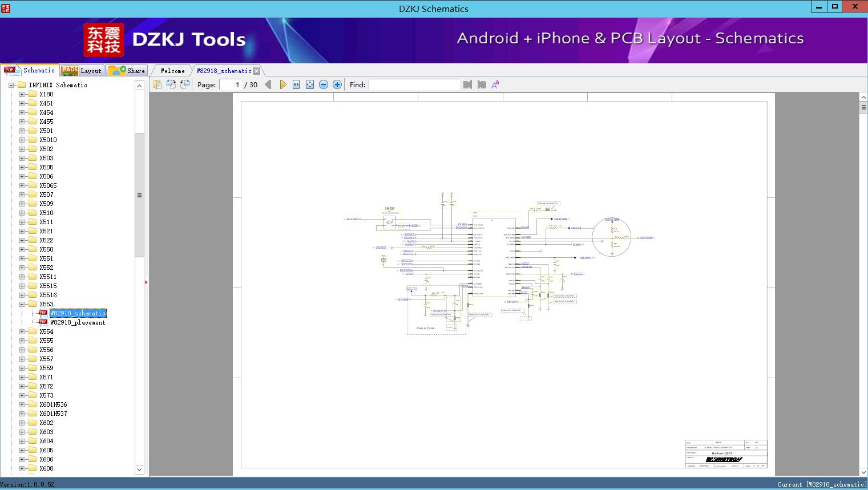
Task: Click the previous page arrow
Action: pos(268,84)
